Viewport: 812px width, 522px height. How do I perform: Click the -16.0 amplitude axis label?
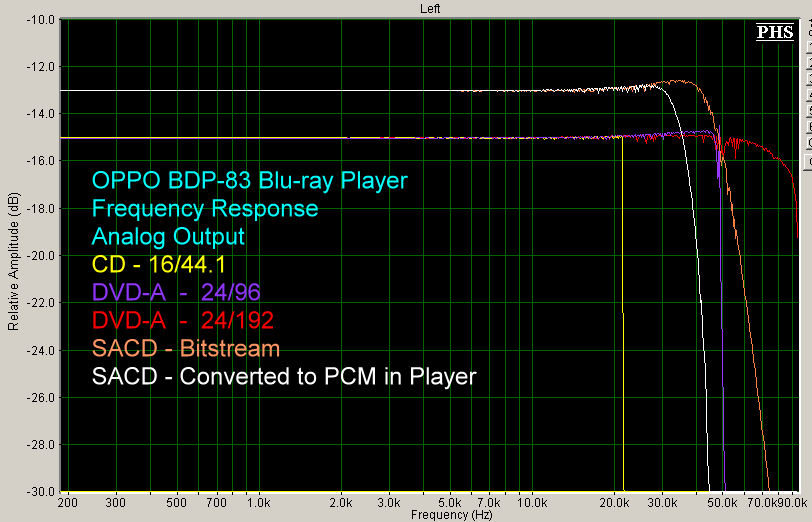pos(40,161)
